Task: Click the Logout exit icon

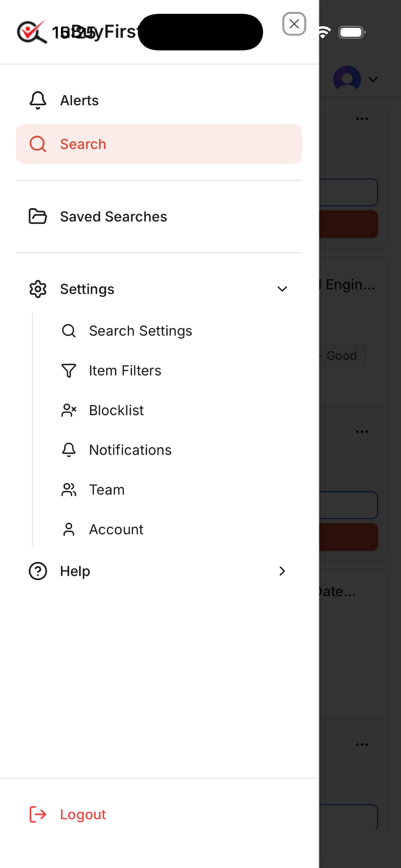Action: pos(38,815)
